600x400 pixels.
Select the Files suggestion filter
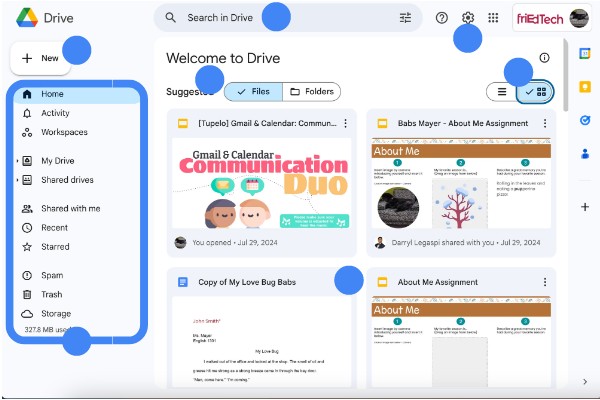(253, 92)
